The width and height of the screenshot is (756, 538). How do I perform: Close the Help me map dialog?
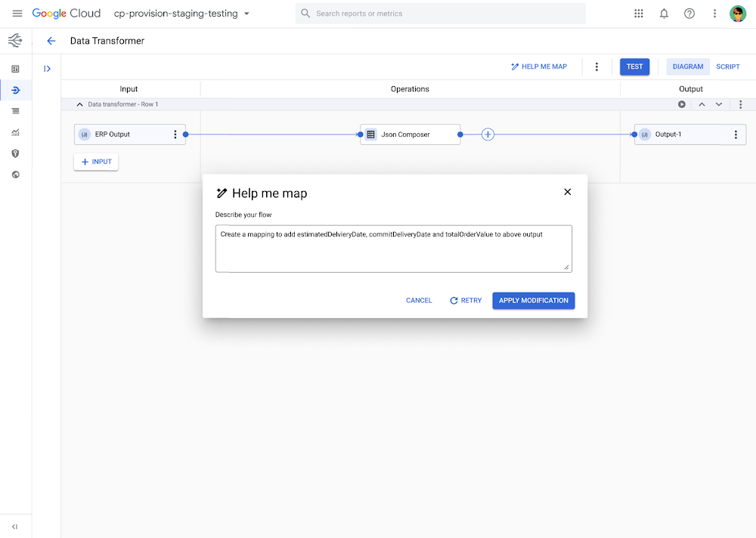pos(568,192)
